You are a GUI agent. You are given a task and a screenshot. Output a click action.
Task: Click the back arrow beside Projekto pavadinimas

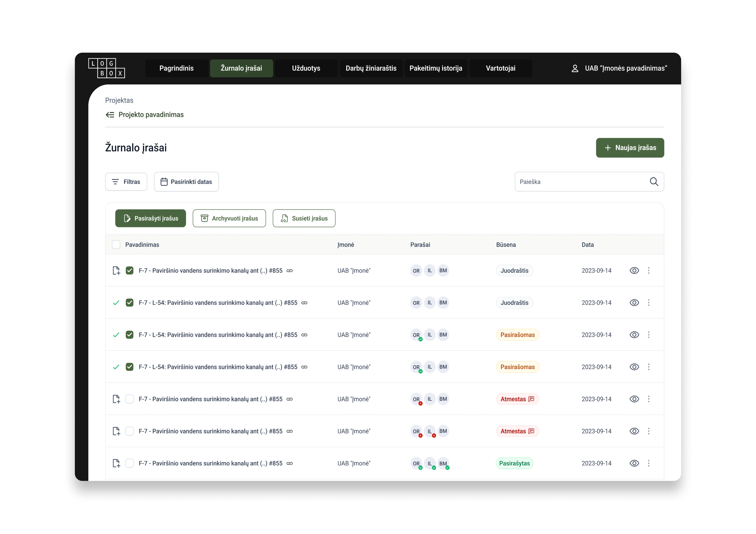pos(110,115)
